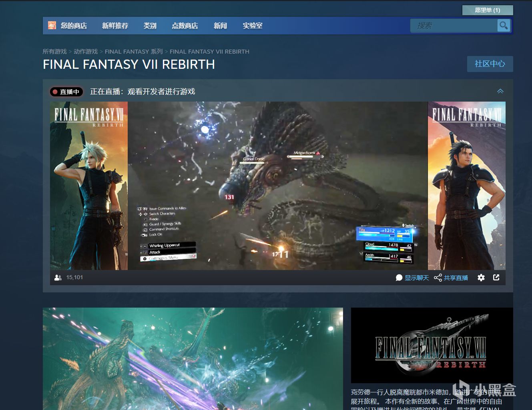Open the 类别 categories menu
Screen dimensions: 532x410
[150, 26]
